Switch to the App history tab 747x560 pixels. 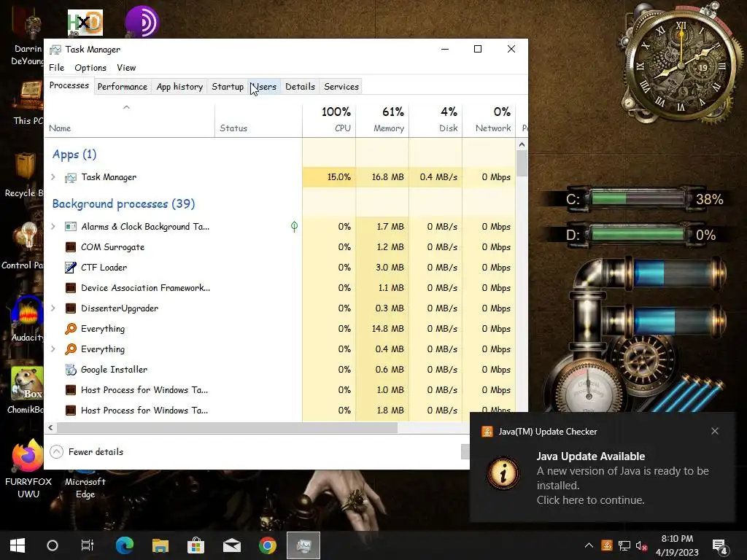pos(179,87)
